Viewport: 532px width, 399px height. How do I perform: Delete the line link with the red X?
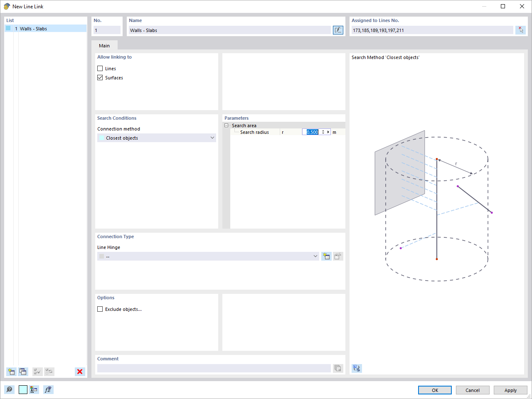(x=79, y=372)
